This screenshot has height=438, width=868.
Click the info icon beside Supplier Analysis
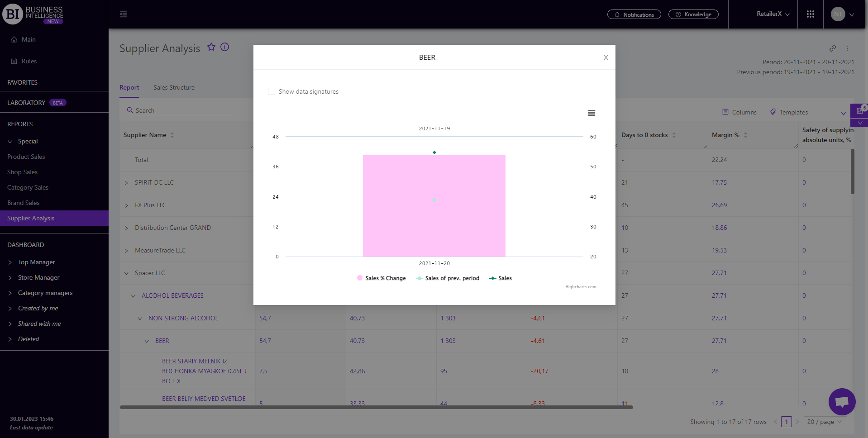[224, 47]
